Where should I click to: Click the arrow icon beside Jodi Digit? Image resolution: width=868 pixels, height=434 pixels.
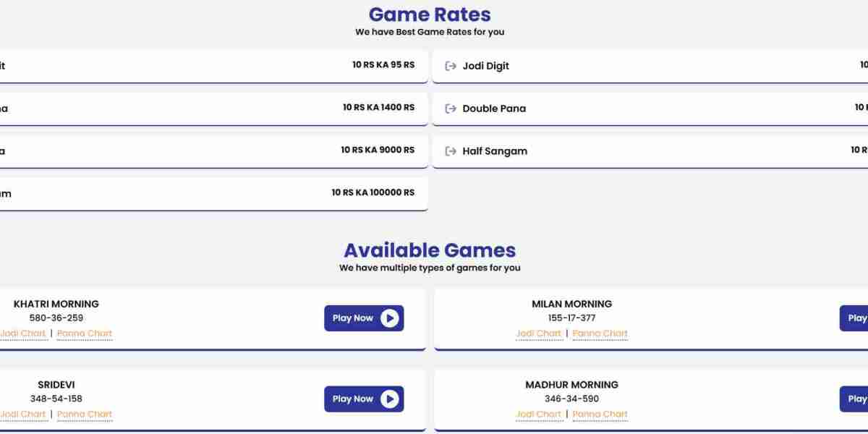tap(450, 66)
